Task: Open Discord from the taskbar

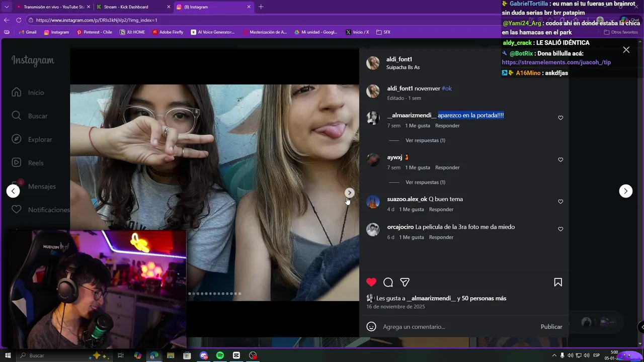Action: click(204, 355)
